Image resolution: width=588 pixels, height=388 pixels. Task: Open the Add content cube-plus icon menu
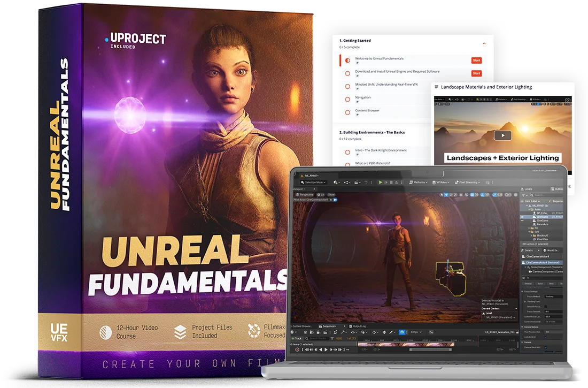coord(337,182)
